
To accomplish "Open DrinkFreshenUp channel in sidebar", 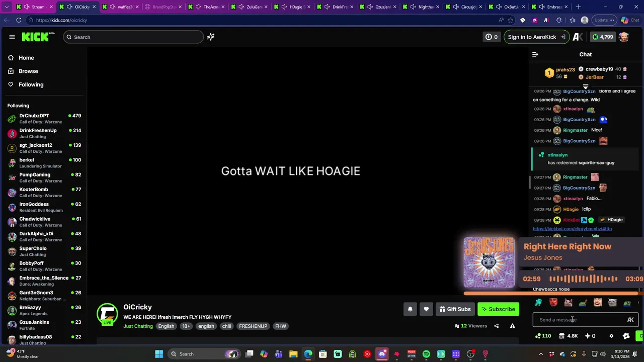I will (x=44, y=133).
